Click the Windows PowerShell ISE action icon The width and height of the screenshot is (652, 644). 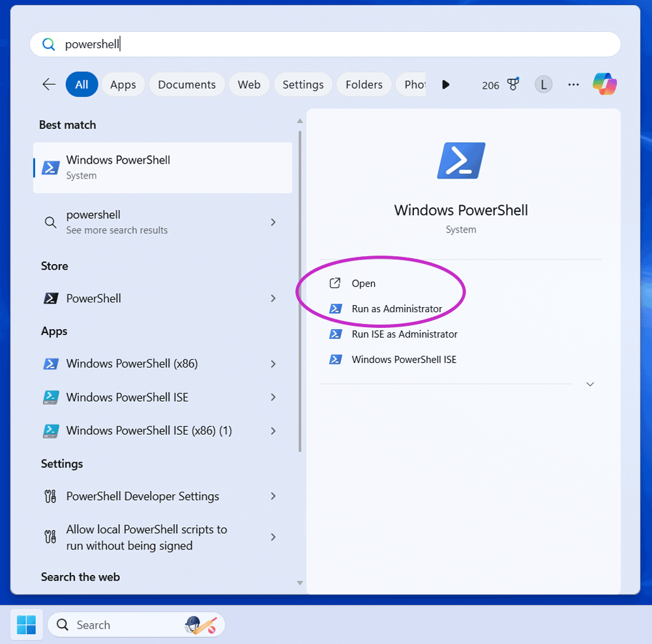point(336,359)
